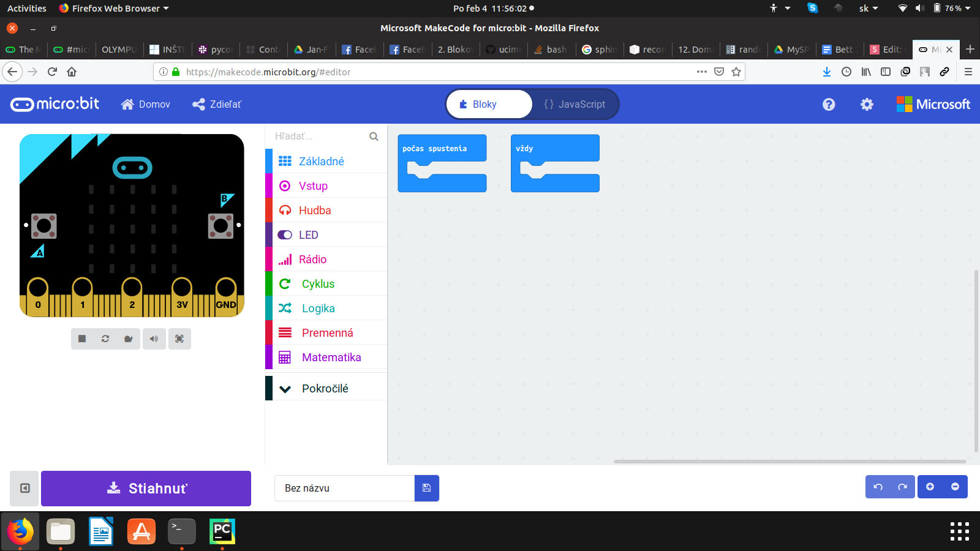The height and width of the screenshot is (551, 980).
Task: Open the Matematika block category
Action: click(326, 357)
